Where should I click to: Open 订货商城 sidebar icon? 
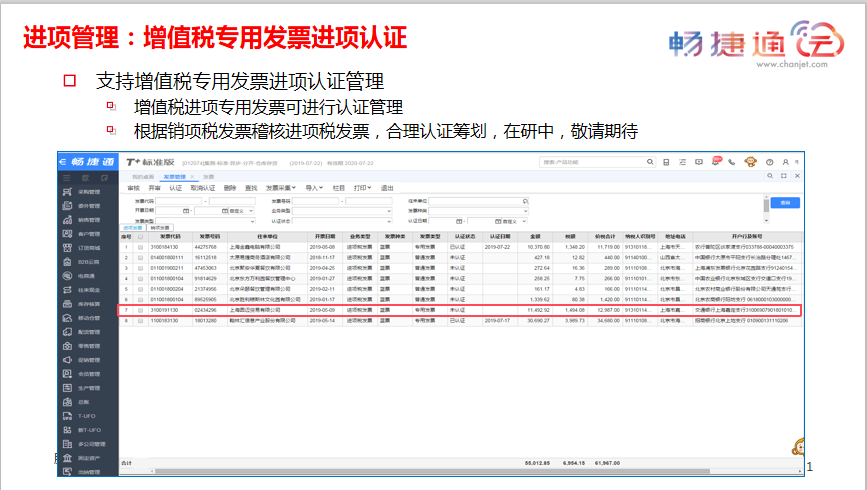coord(67,248)
